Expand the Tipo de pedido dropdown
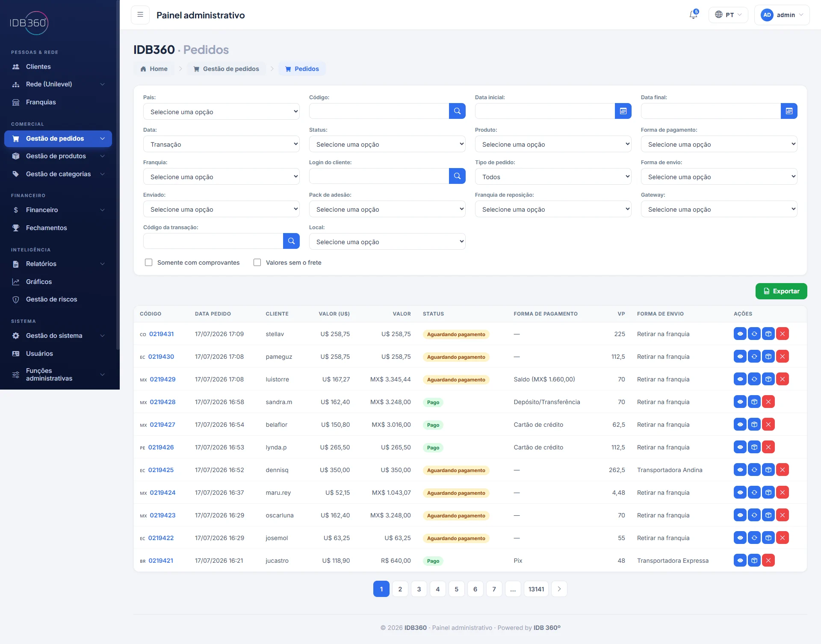The width and height of the screenshot is (821, 644). click(x=553, y=177)
